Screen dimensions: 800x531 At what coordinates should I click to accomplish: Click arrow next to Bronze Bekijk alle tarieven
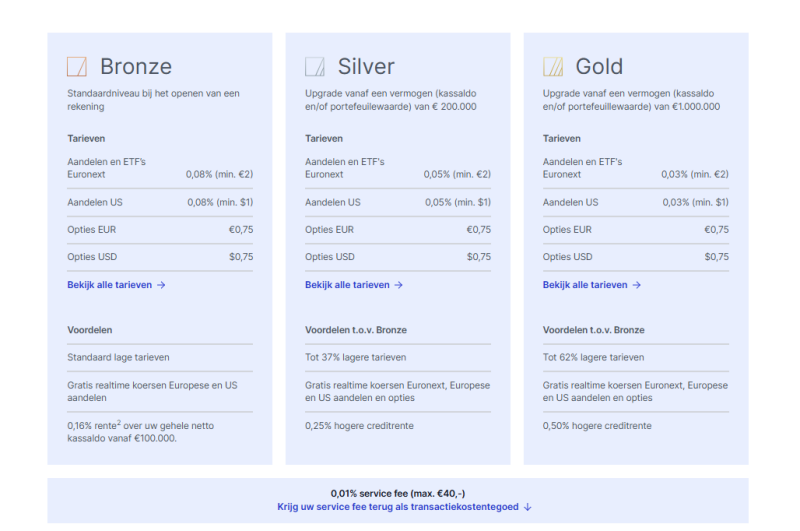(x=161, y=285)
